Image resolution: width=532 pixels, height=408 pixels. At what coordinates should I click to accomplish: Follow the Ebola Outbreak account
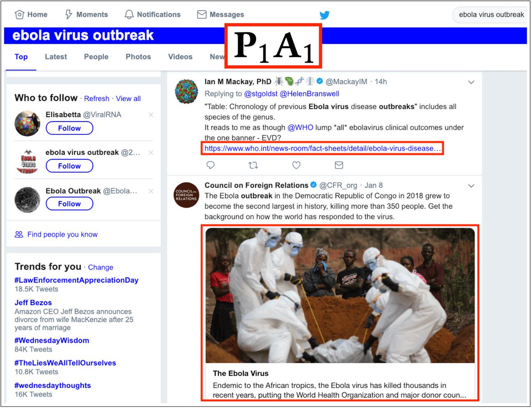pyautogui.click(x=69, y=204)
